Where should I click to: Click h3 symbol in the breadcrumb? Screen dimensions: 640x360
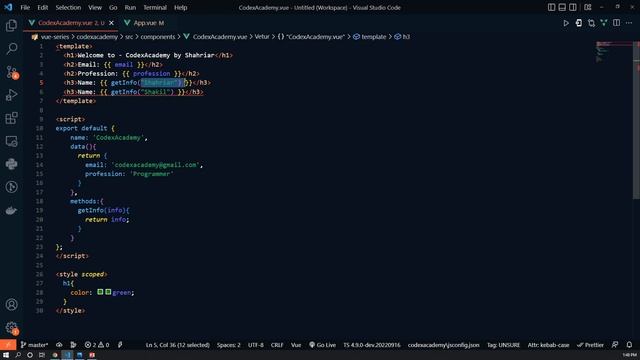click(x=406, y=37)
